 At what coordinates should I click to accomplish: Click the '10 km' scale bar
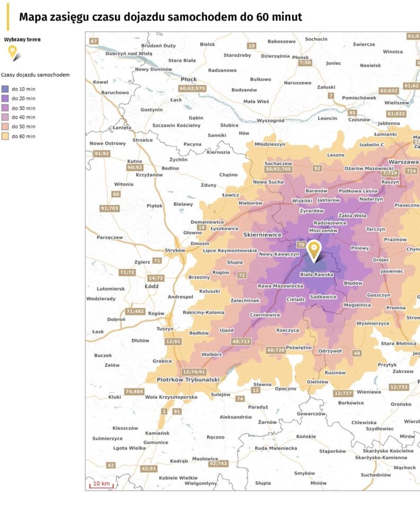click(102, 484)
